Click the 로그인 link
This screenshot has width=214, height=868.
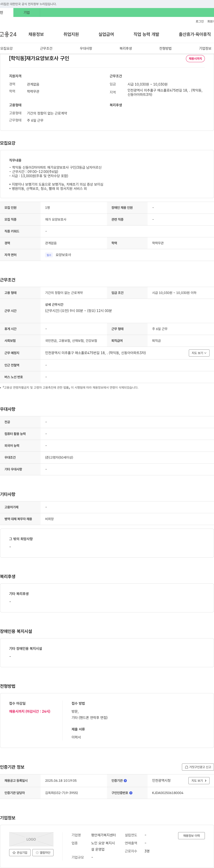tap(200, 21)
